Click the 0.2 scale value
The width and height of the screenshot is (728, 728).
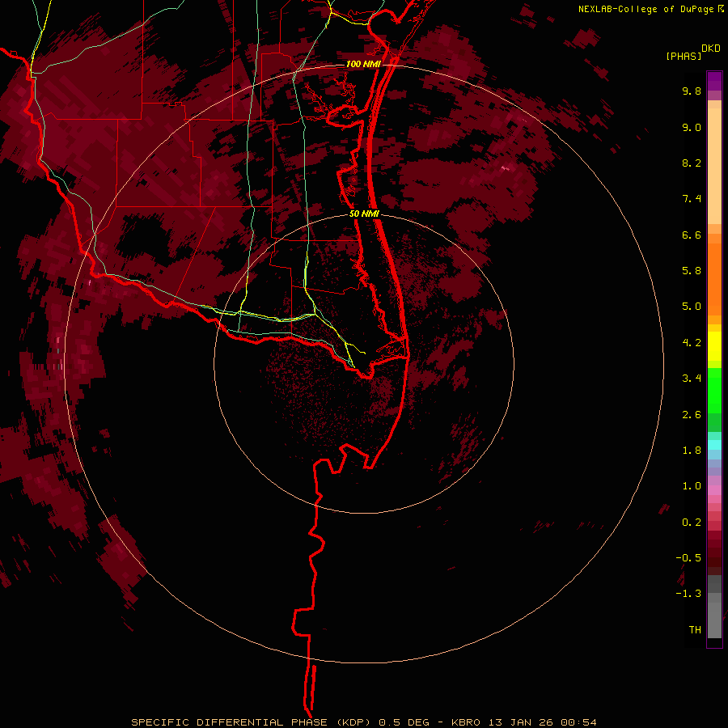(x=692, y=523)
